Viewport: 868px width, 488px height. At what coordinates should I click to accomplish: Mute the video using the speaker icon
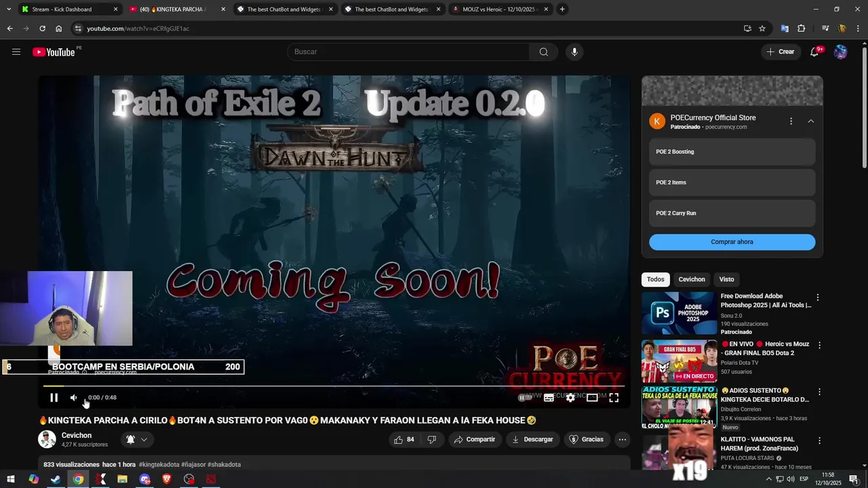(x=74, y=398)
